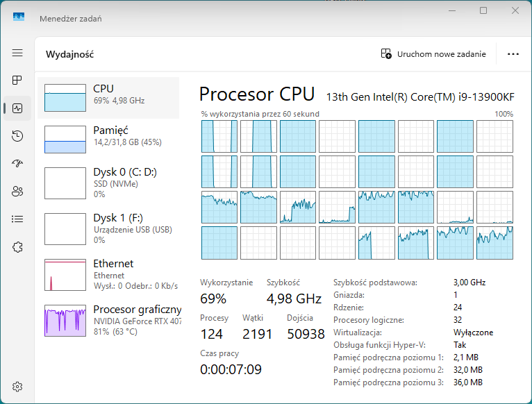
Task: Click 'Uruchom nowe zadanie' button
Action: pos(433,54)
